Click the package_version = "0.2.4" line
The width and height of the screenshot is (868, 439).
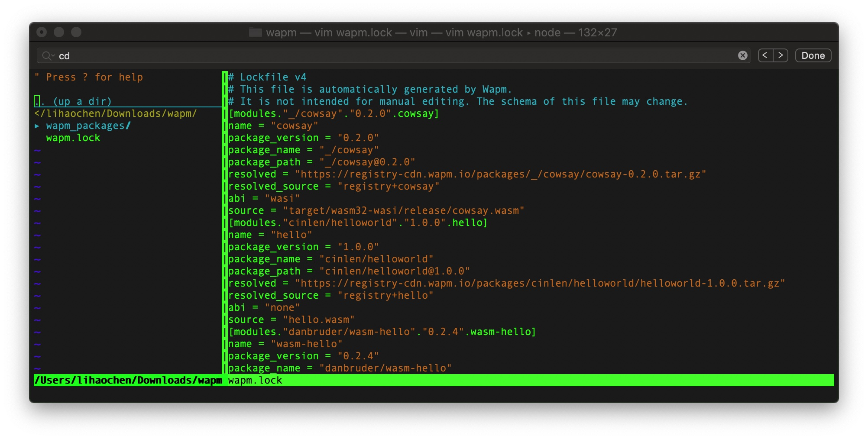[304, 356]
